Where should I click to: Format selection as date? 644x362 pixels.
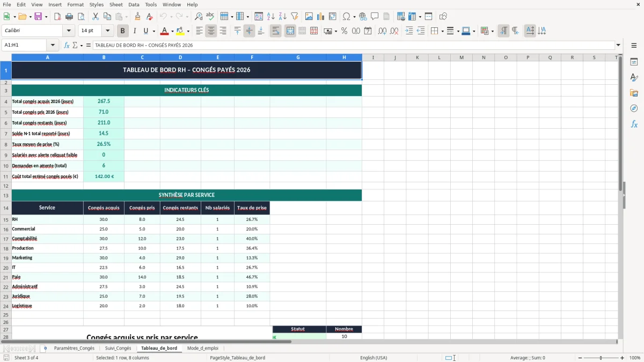click(x=368, y=31)
